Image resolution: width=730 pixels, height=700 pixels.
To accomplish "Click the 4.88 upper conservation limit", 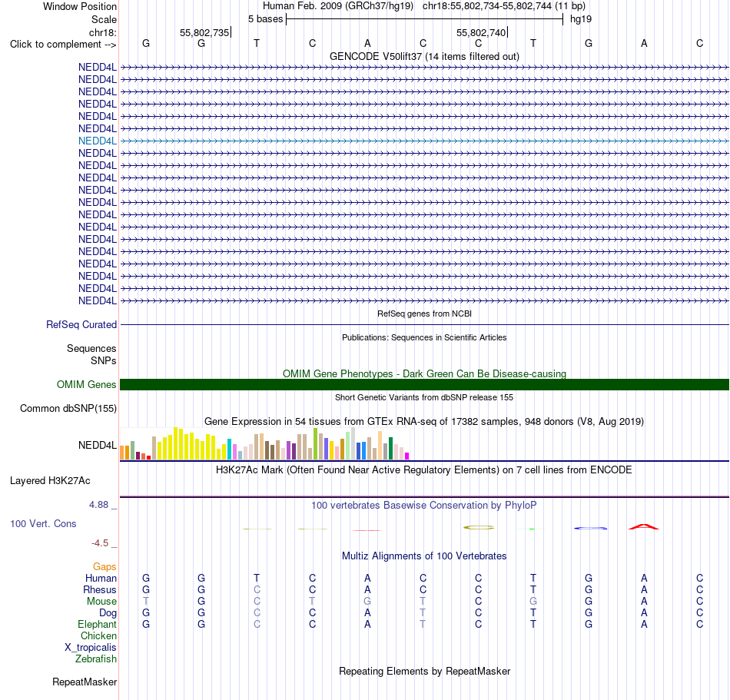I will tap(98, 505).
